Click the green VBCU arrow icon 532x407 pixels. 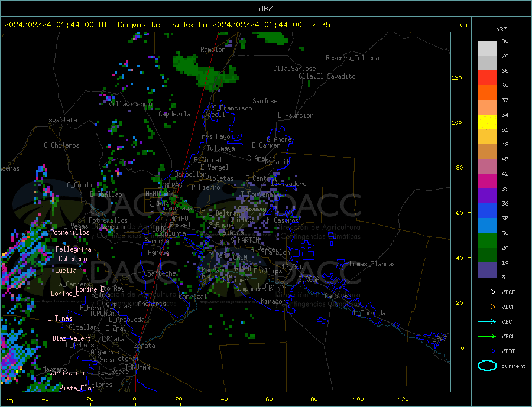coord(487,336)
